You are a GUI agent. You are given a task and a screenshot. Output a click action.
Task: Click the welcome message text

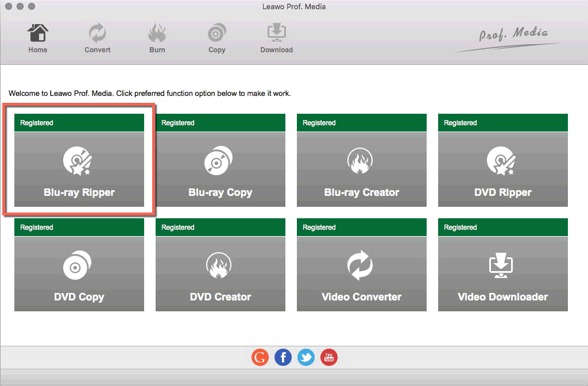click(150, 94)
